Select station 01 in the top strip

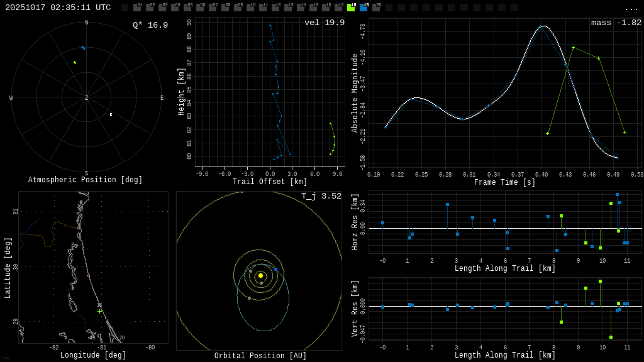137,8
